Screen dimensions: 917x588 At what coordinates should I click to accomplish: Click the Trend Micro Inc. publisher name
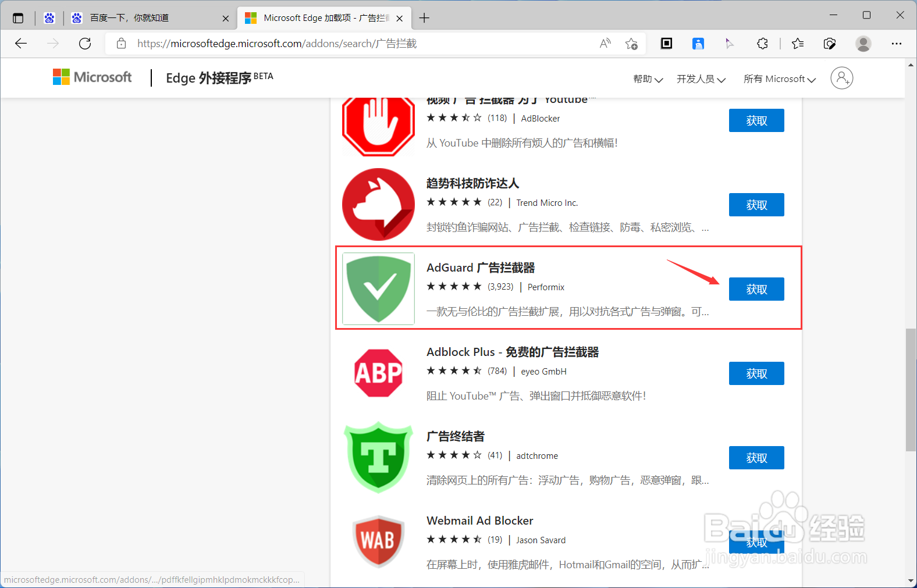click(547, 202)
